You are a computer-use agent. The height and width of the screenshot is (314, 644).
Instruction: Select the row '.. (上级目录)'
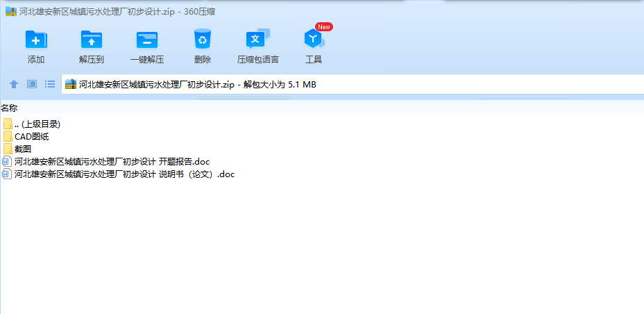tap(37, 124)
